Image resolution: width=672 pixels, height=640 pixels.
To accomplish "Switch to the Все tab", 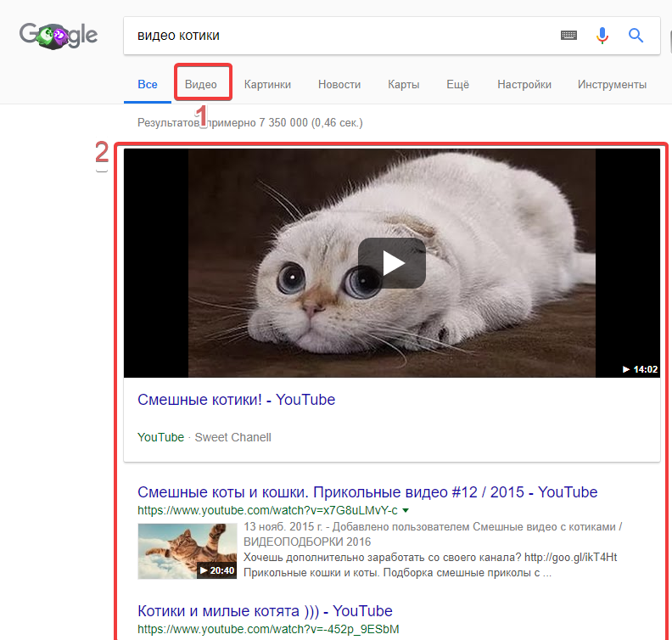I will (148, 84).
